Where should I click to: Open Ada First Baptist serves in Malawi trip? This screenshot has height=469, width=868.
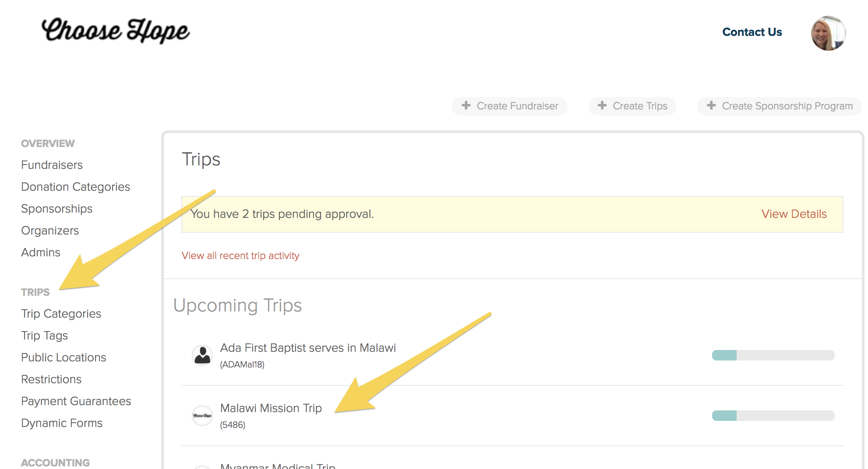point(308,348)
